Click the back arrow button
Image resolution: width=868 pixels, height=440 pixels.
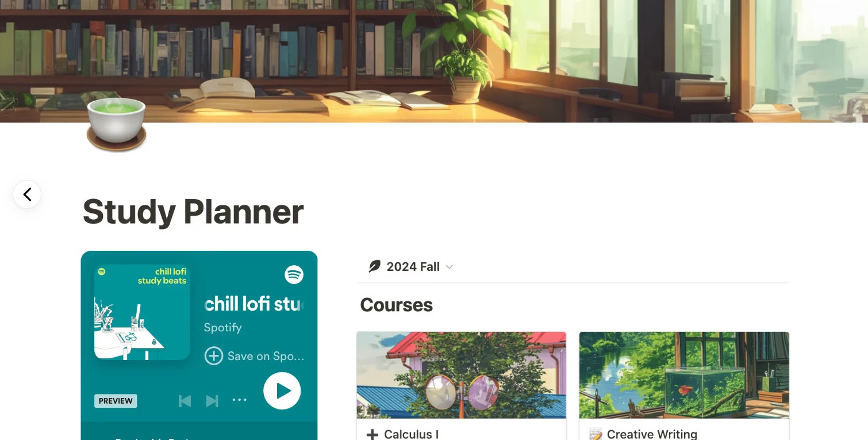click(x=27, y=194)
